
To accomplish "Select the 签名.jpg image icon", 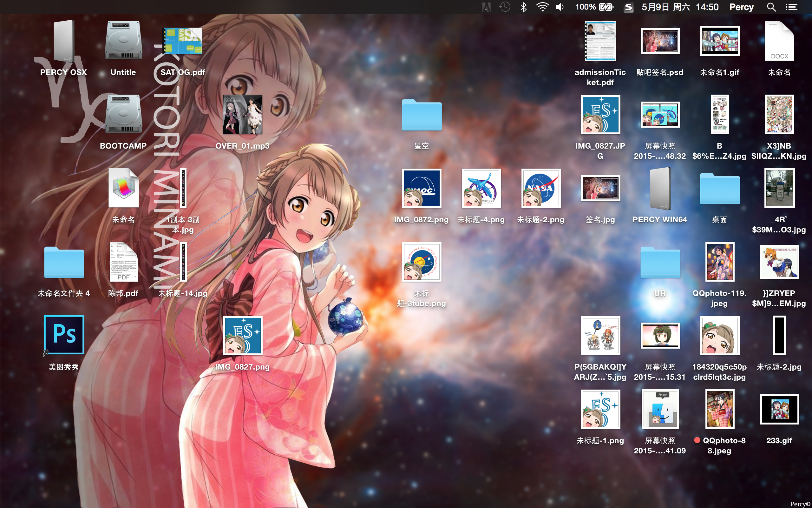I will point(600,188).
